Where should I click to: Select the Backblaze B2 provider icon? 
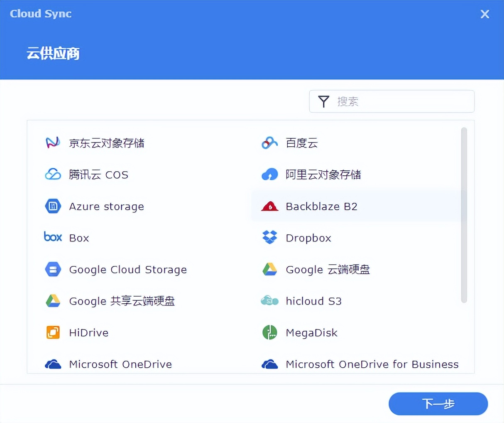269,206
